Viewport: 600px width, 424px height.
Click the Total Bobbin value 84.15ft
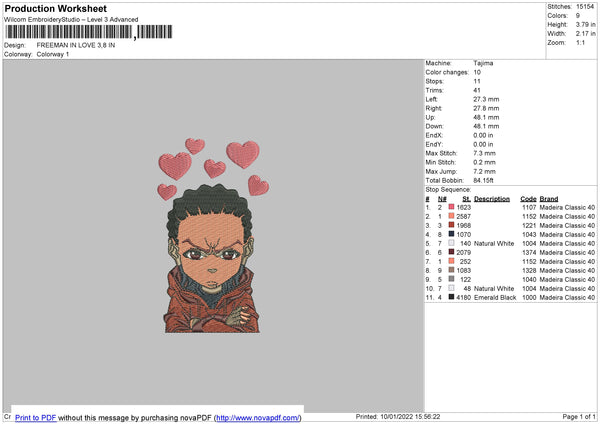[x=483, y=180]
